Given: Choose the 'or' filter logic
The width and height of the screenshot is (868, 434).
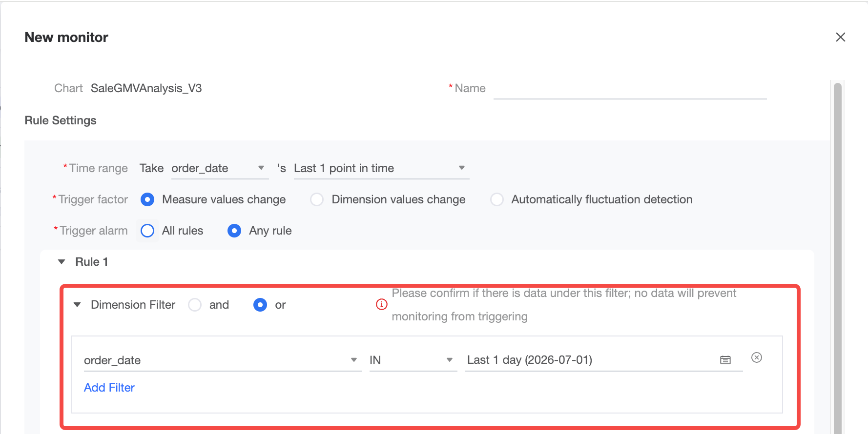Looking at the screenshot, I should [x=260, y=305].
